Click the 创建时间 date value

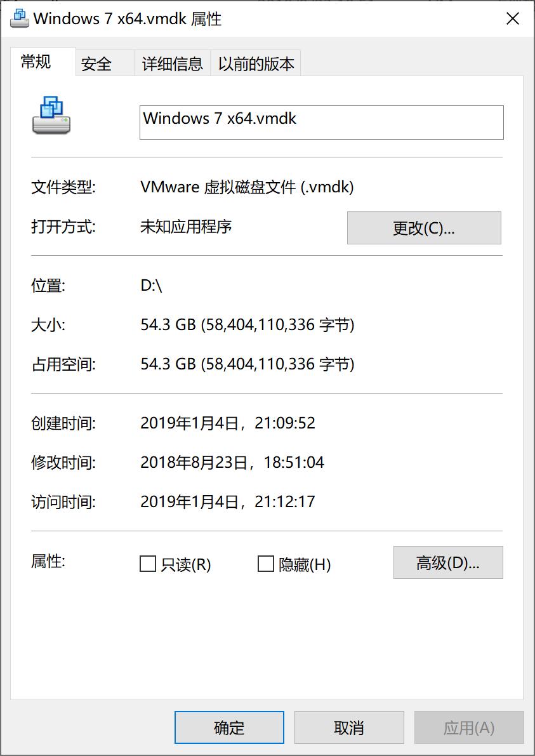point(228,423)
